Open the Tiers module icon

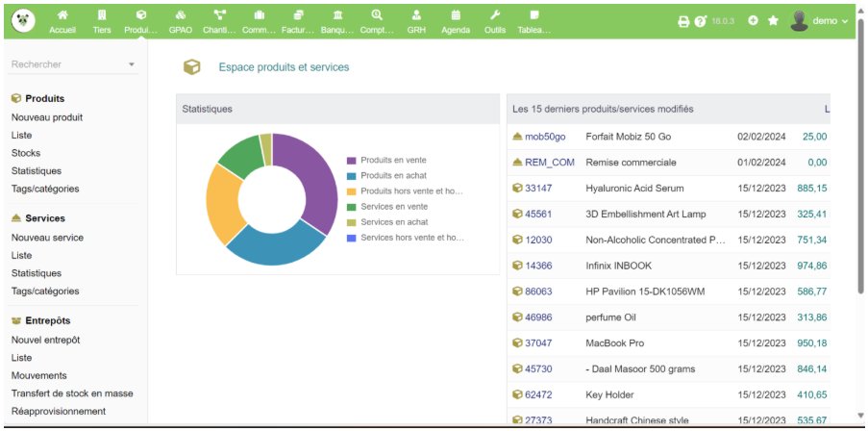[x=102, y=15]
